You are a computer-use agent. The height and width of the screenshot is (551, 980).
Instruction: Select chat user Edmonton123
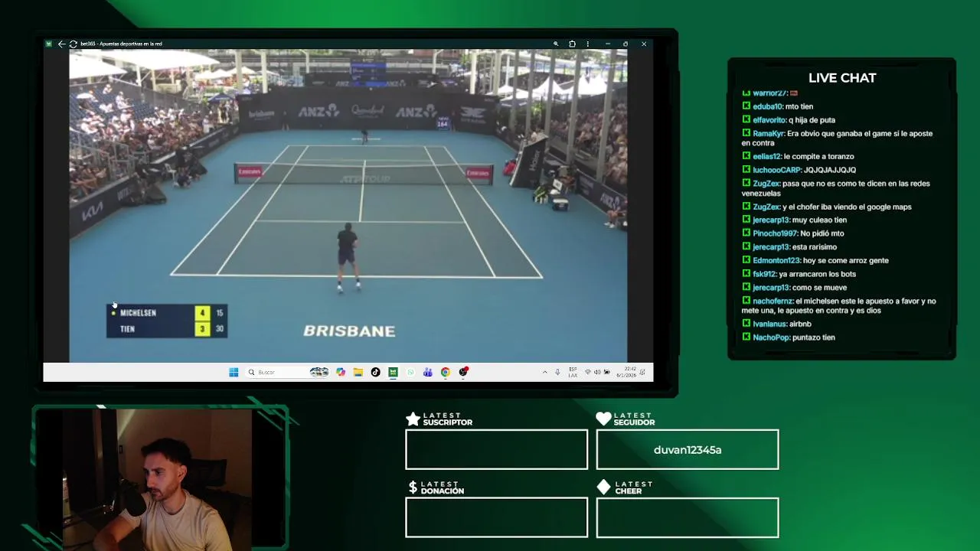776,260
